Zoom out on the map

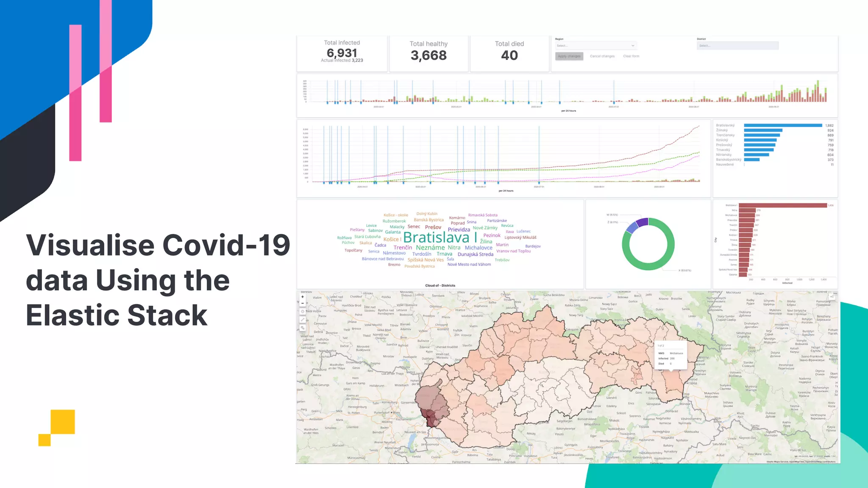303,303
